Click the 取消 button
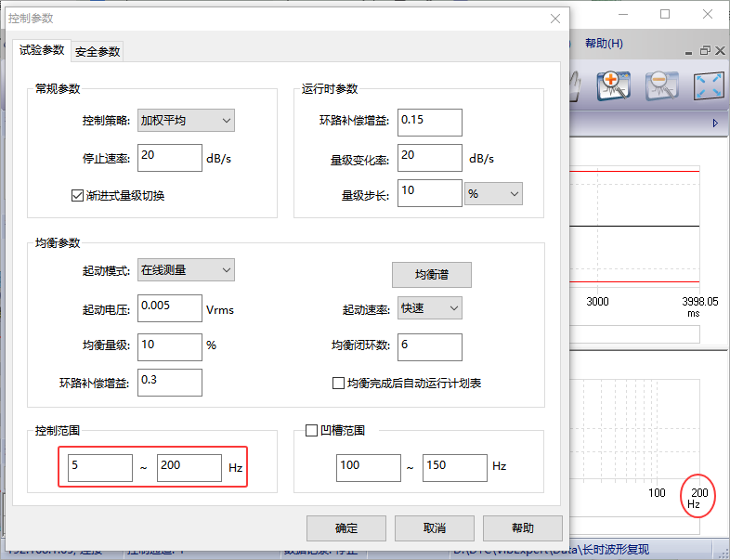Image resolution: width=730 pixels, height=560 pixels. click(434, 527)
